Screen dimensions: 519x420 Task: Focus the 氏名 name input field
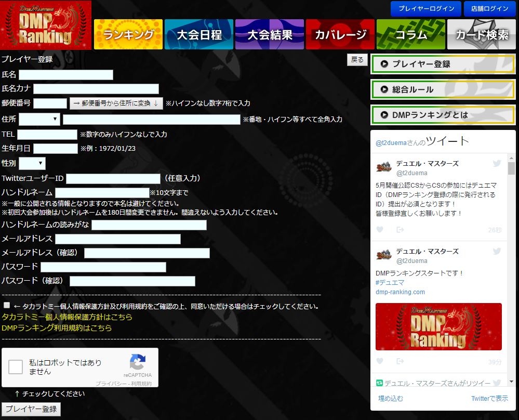coord(66,75)
